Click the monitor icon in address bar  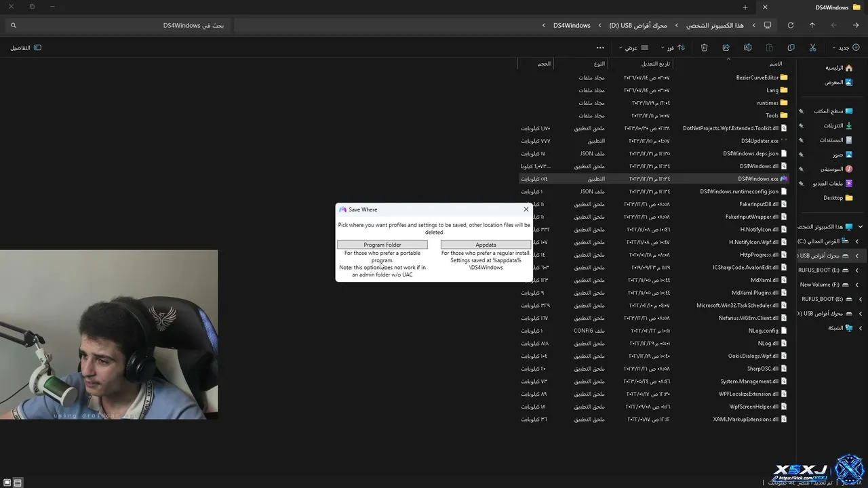[x=768, y=25]
